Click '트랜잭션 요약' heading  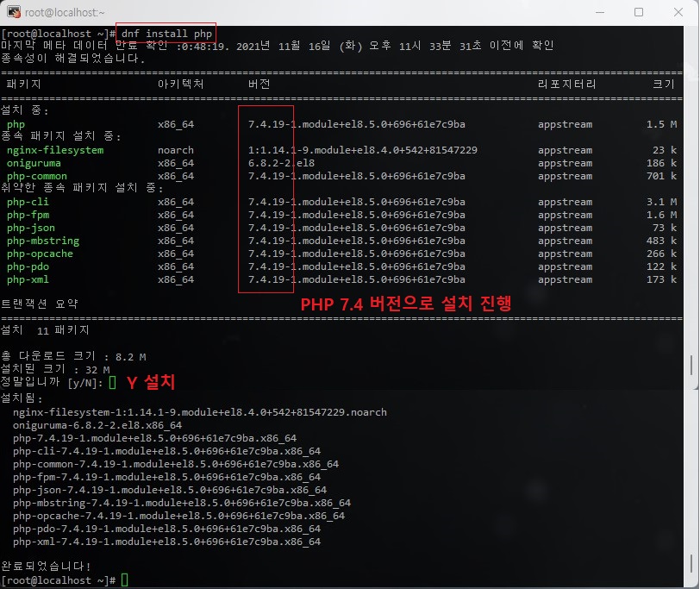click(40, 304)
